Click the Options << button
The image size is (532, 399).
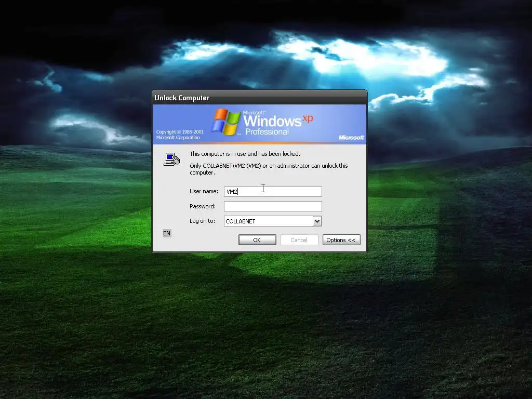tap(341, 240)
